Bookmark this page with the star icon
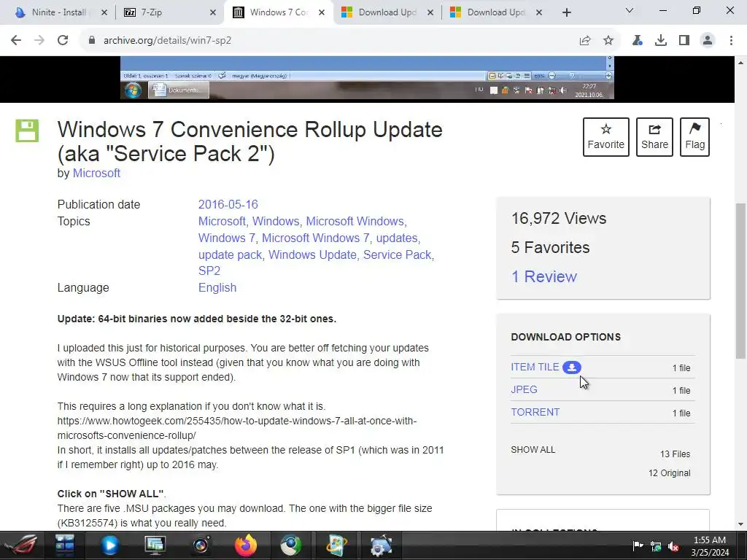Image resolution: width=747 pixels, height=560 pixels. (x=608, y=41)
